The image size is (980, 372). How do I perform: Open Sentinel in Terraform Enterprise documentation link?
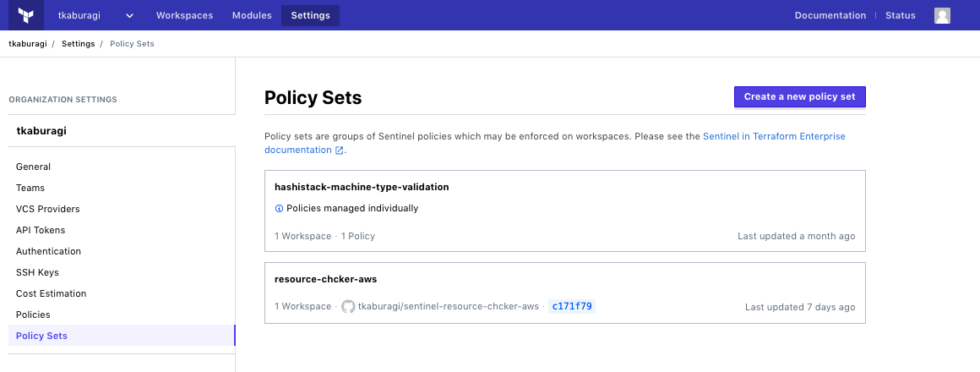(773, 136)
